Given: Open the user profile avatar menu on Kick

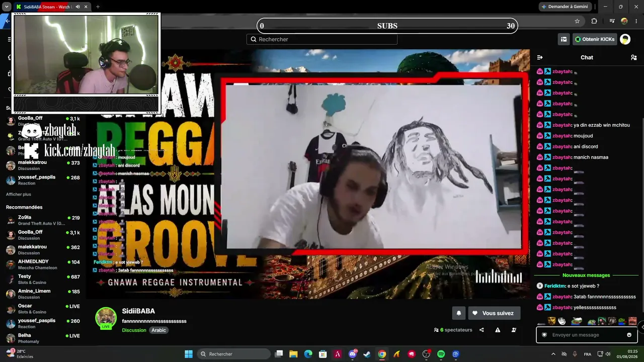Looking at the screenshot, I should 625,39.
